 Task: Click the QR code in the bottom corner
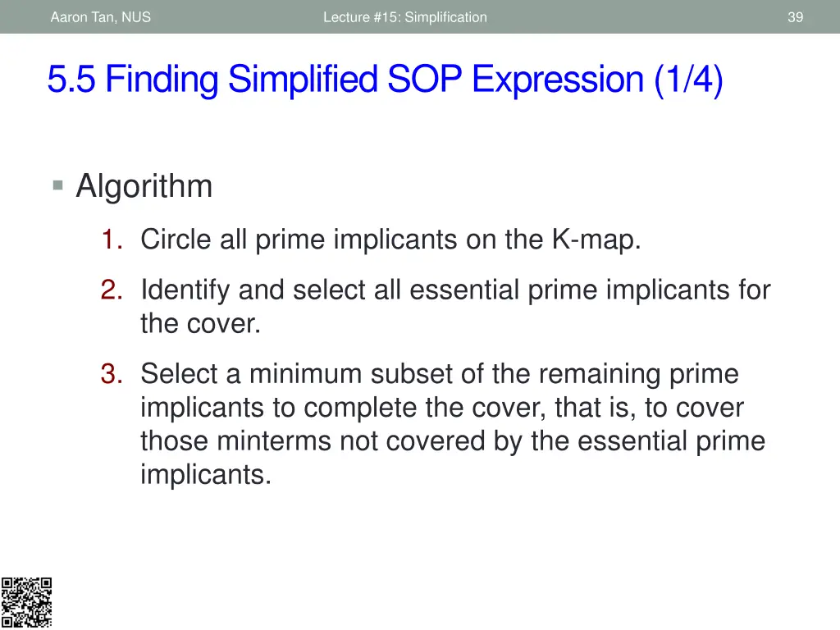[26, 602]
